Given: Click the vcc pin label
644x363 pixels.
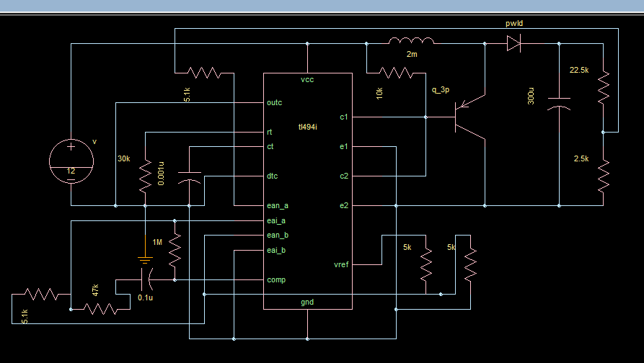Looking at the screenshot, I should 307,79.
